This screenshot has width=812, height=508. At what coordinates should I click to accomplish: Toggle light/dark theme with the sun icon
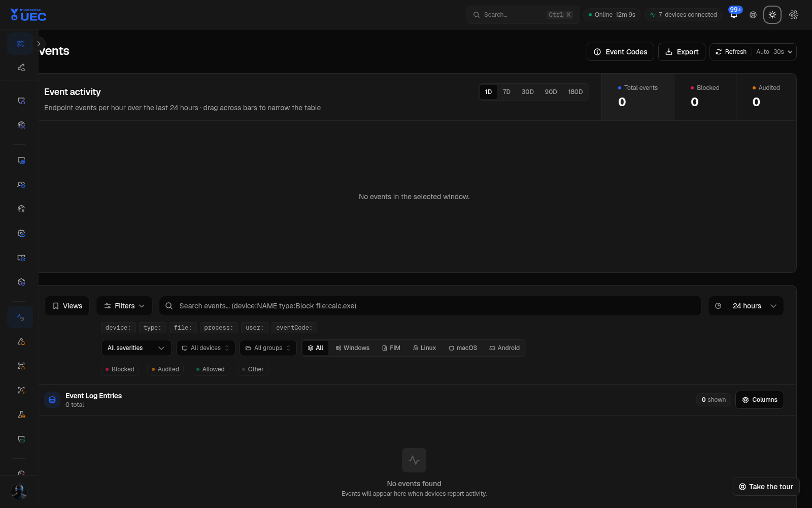(772, 15)
